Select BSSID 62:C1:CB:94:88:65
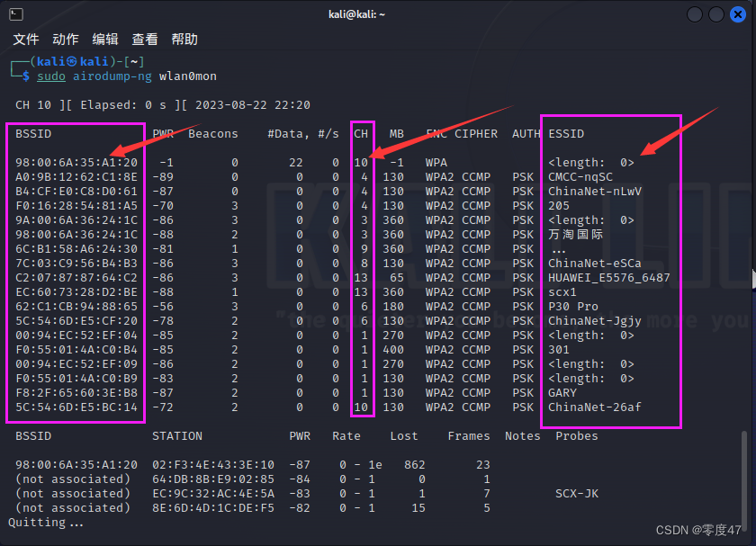The height and width of the screenshot is (546, 756). click(76, 307)
